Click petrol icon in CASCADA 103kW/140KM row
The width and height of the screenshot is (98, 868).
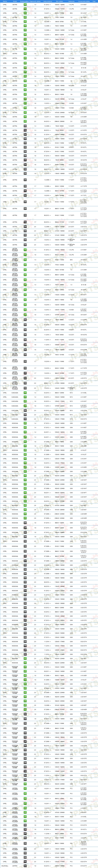coord(25,397)
